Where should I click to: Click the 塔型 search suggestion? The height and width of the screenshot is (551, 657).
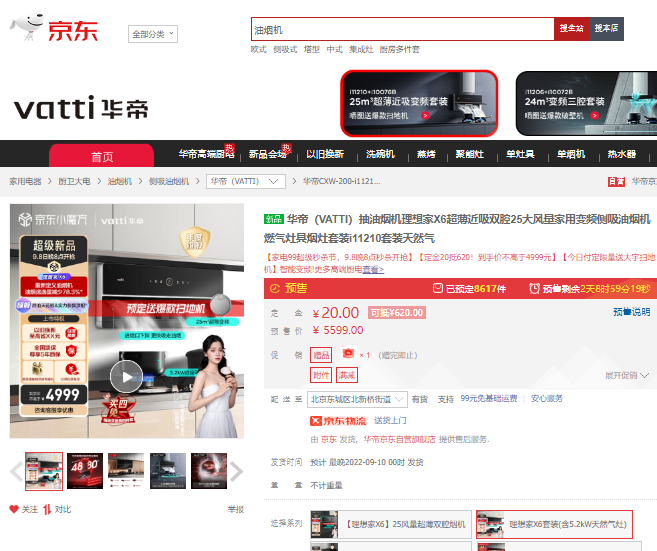pyautogui.click(x=312, y=49)
